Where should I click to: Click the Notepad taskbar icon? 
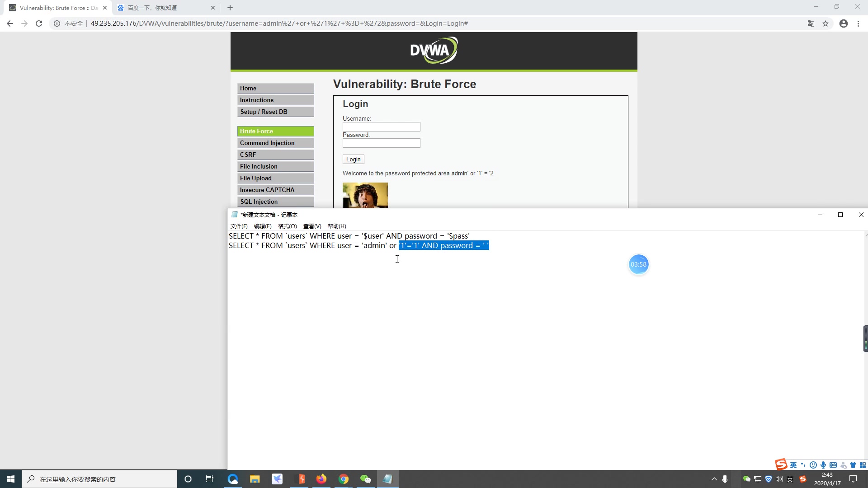click(387, 479)
